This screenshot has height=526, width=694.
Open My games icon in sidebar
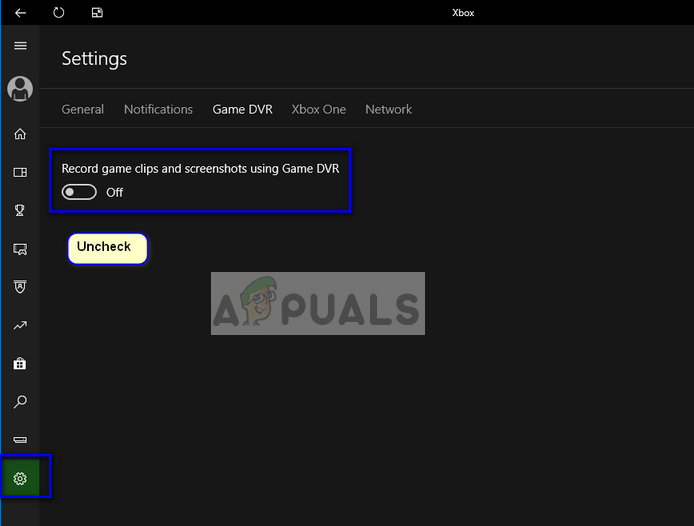[20, 172]
